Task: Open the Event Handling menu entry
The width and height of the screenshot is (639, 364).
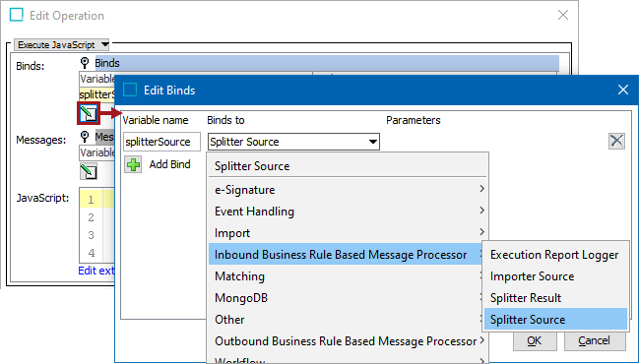Action: (348, 211)
